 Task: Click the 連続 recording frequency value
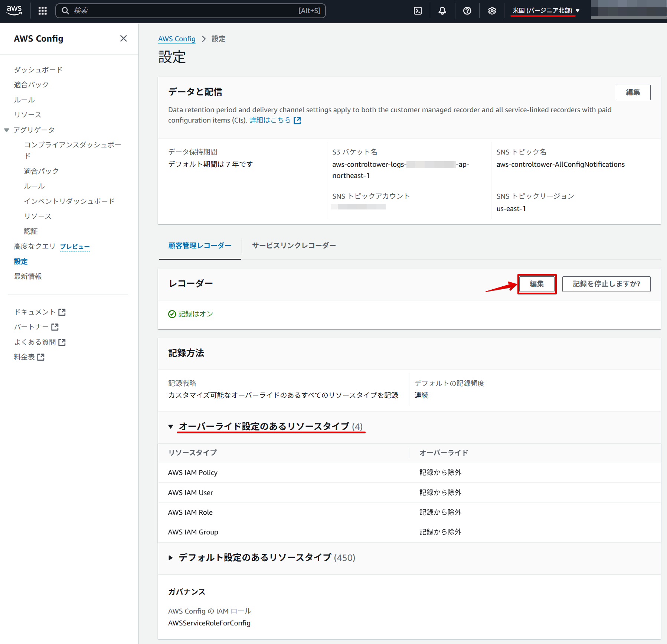(x=421, y=395)
